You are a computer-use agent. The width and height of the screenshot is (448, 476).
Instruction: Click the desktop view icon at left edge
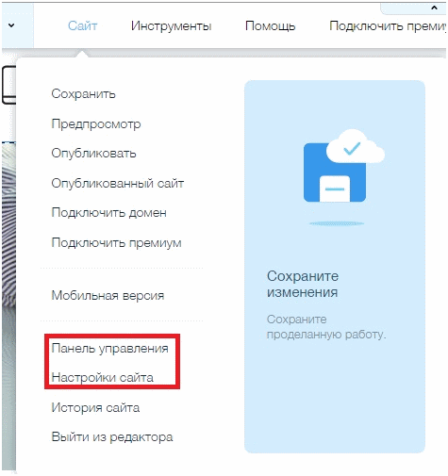point(8,85)
